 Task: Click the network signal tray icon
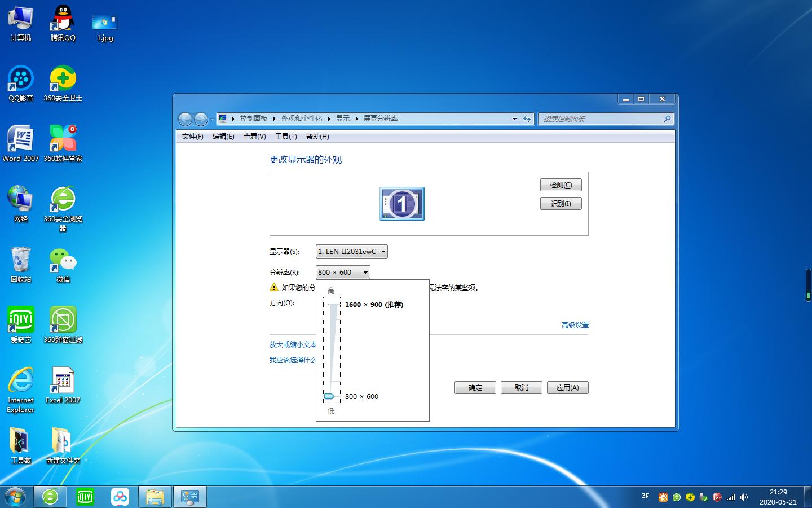pos(731,497)
